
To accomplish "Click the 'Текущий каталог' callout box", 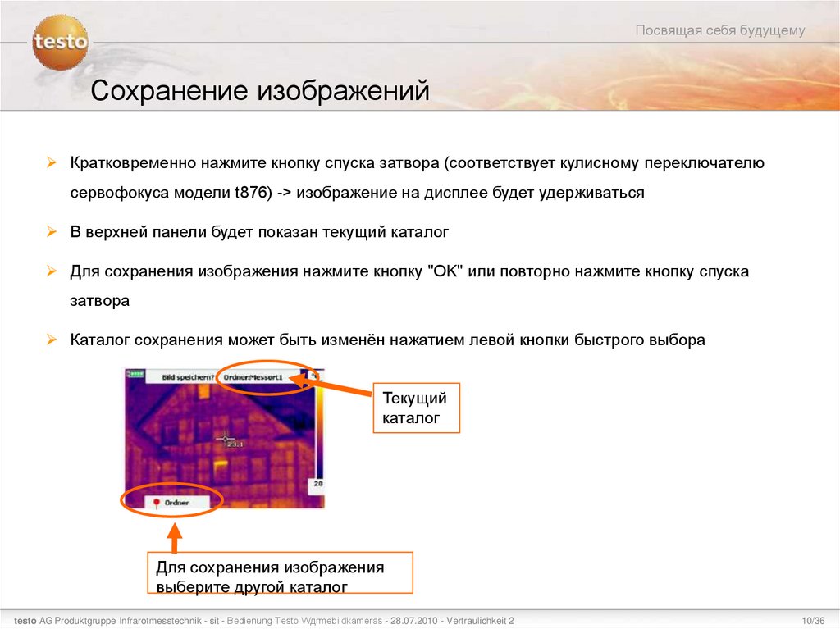I will pos(416,408).
